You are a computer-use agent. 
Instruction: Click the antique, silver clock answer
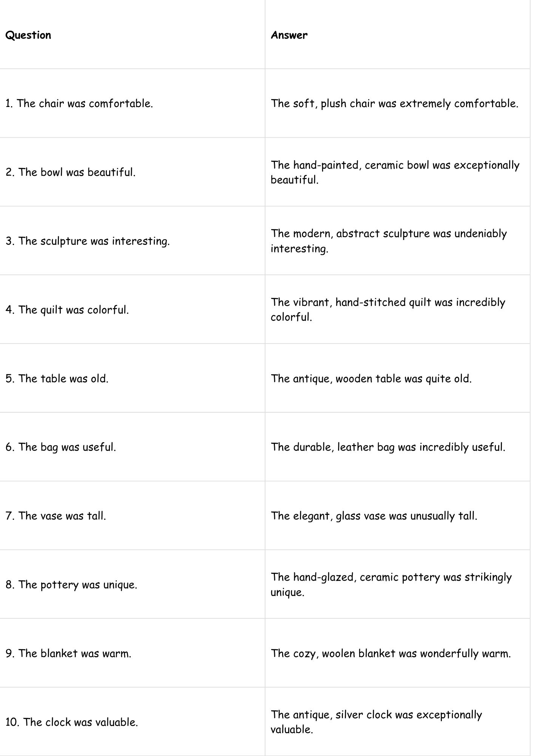tap(376, 722)
